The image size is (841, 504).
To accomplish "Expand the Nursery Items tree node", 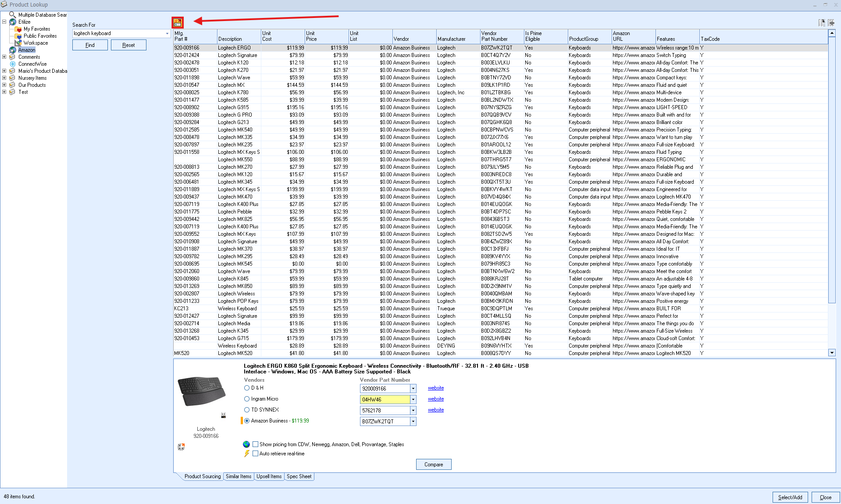I will point(4,78).
